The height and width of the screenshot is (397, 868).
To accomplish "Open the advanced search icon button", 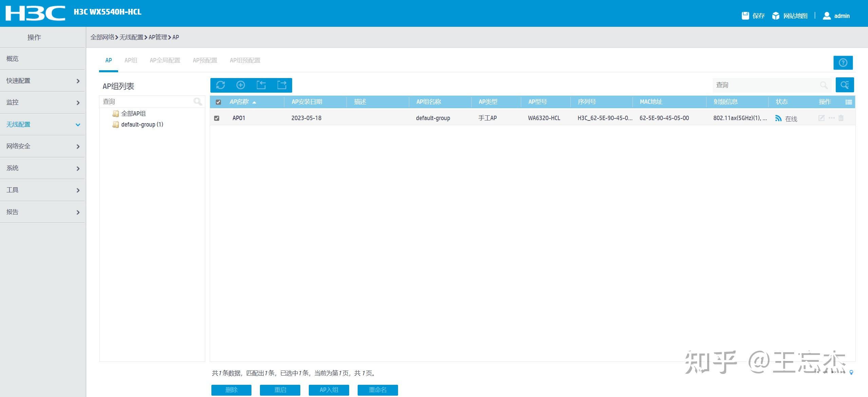I will [x=845, y=85].
